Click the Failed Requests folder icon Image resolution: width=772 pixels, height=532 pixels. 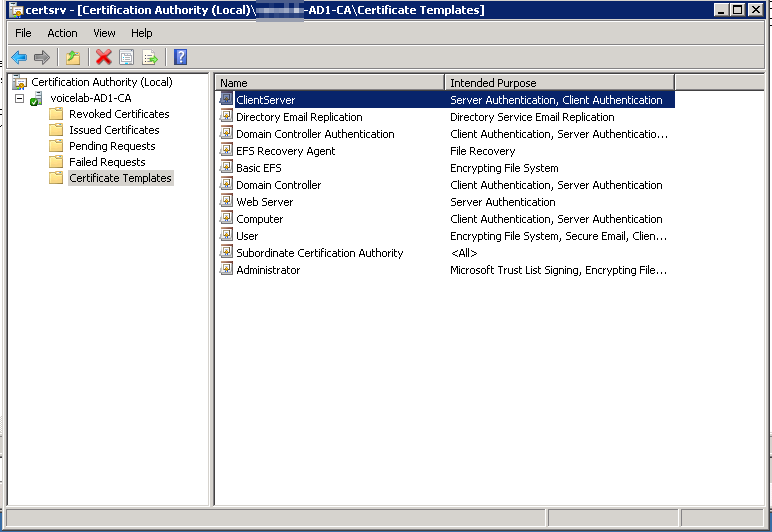pos(56,162)
